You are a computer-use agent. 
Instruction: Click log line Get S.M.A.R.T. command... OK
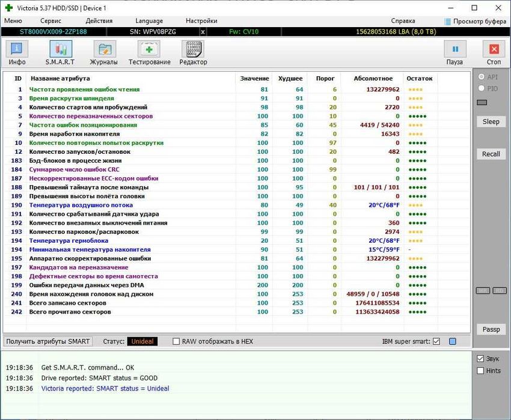(87, 368)
